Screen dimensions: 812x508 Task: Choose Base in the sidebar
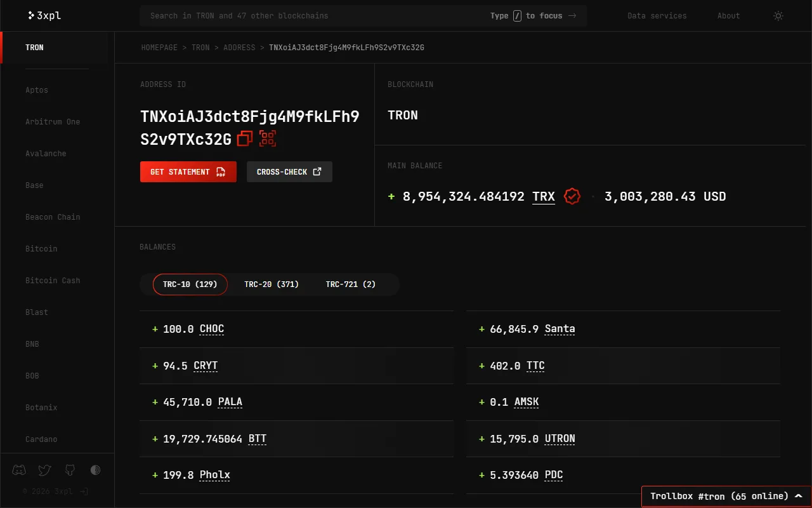34,185
